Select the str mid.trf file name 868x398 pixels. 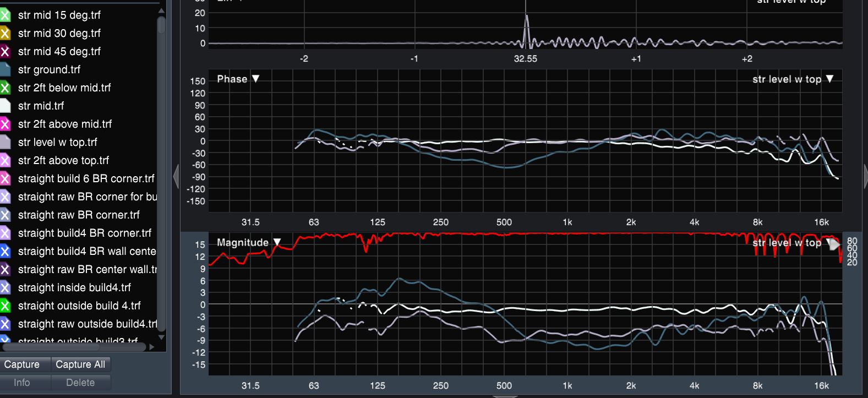point(41,106)
